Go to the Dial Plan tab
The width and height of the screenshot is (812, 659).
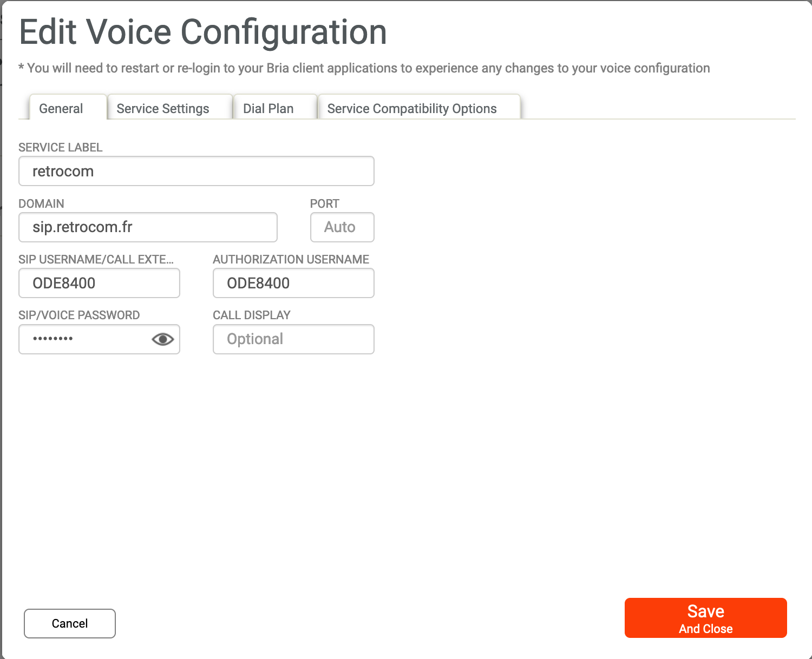click(269, 109)
